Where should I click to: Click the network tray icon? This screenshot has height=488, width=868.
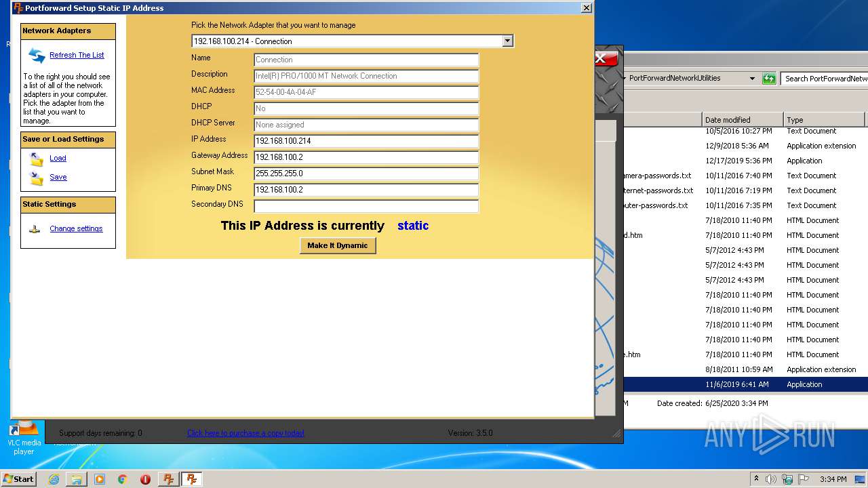pos(787,479)
